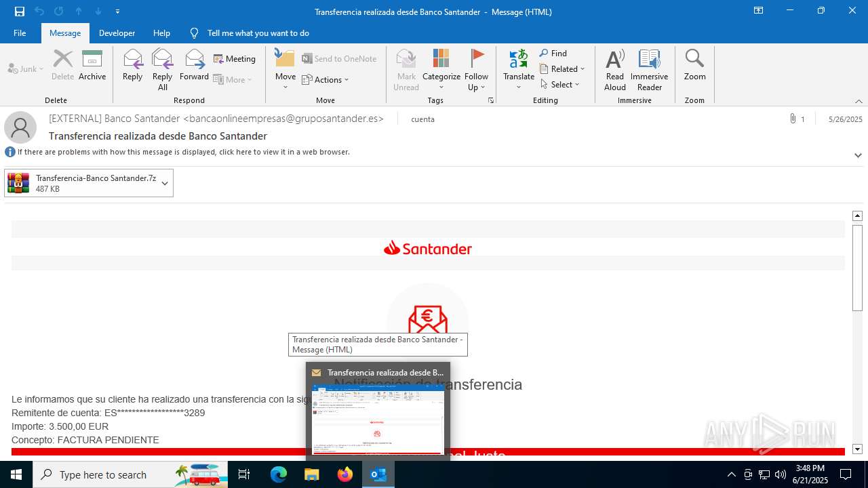Click recipient 'cuenta'

pyautogui.click(x=422, y=119)
